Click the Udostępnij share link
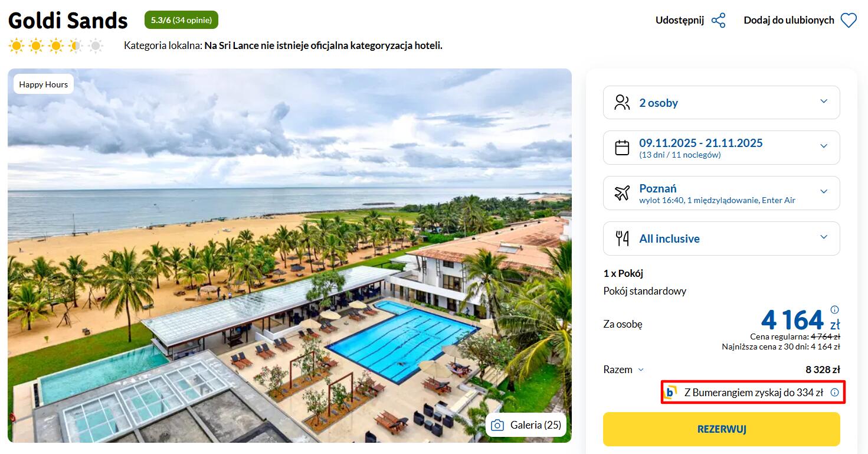This screenshot has width=868, height=454. click(680, 20)
